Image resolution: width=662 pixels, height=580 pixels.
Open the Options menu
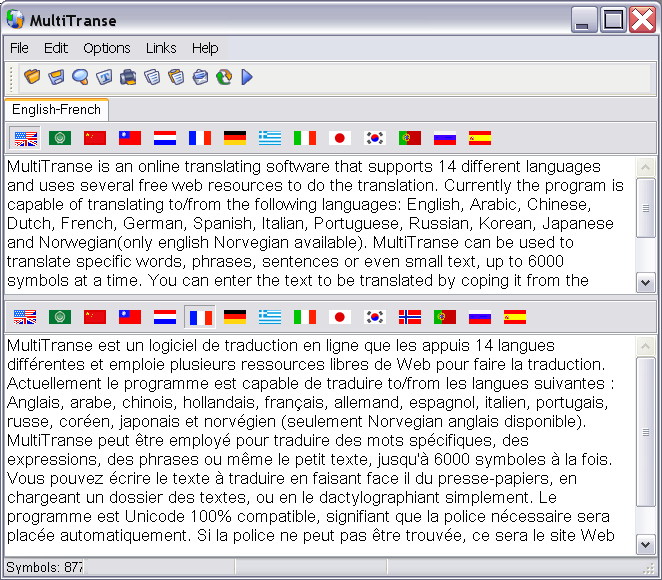pyautogui.click(x=107, y=48)
